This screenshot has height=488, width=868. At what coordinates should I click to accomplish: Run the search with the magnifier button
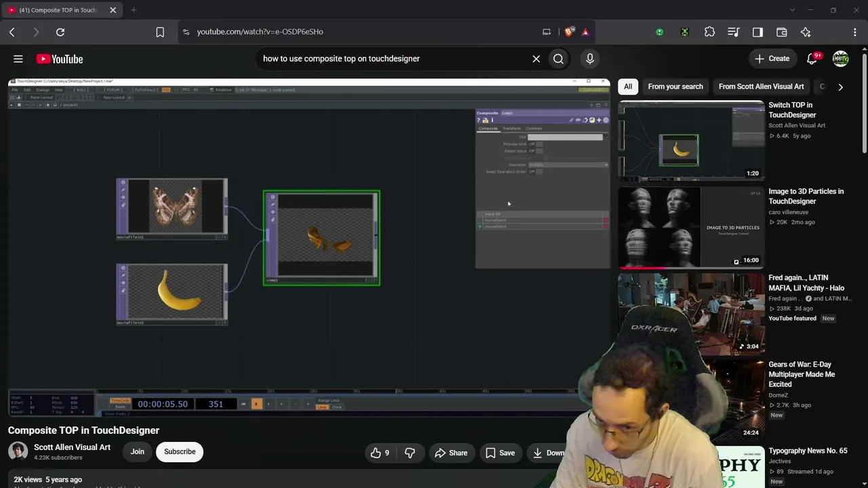click(x=558, y=59)
